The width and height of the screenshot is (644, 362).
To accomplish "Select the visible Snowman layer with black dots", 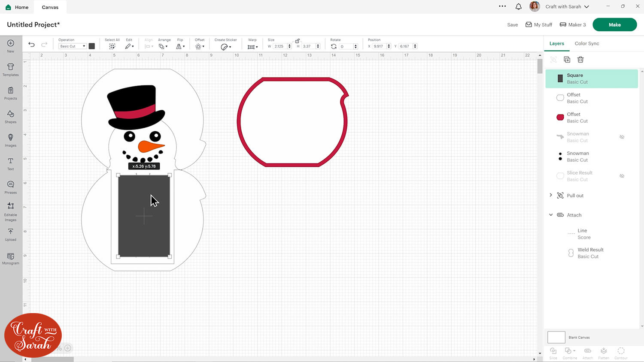I will [x=592, y=157].
